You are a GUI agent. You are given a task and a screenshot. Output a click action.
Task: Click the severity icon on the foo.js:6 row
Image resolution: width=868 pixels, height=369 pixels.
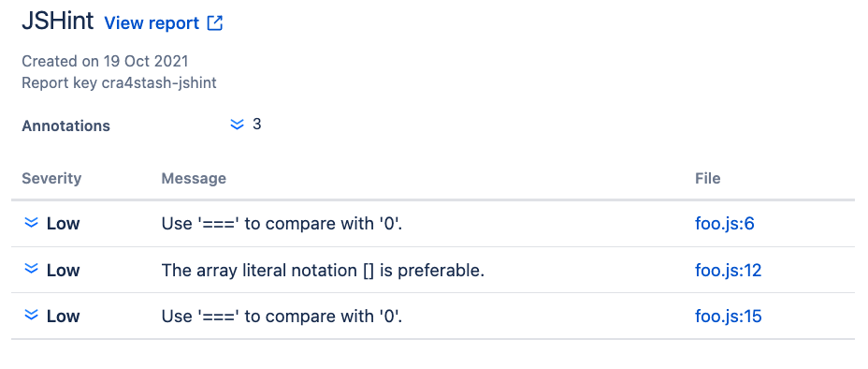point(32,223)
